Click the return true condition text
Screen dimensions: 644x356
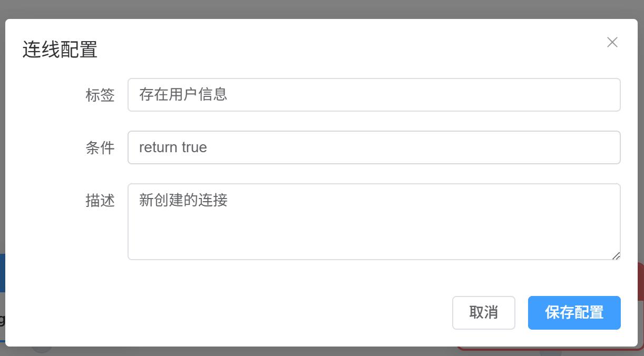pyautogui.click(x=172, y=147)
